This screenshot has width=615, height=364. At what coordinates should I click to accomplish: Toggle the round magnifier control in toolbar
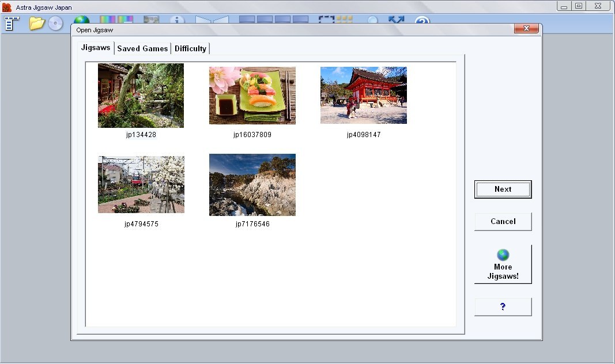372,20
